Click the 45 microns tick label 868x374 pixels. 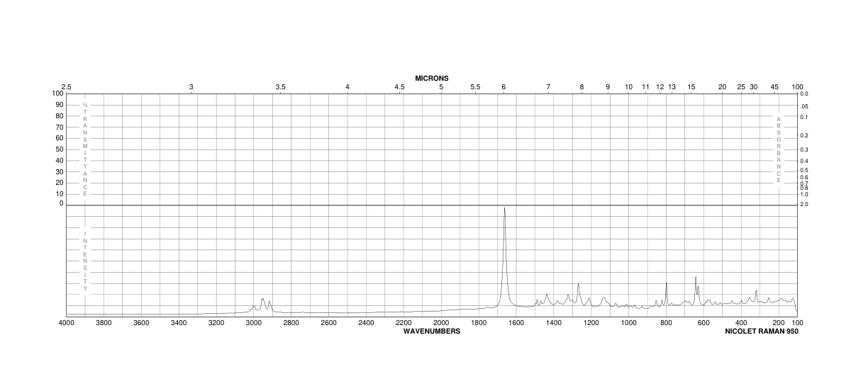pos(774,87)
